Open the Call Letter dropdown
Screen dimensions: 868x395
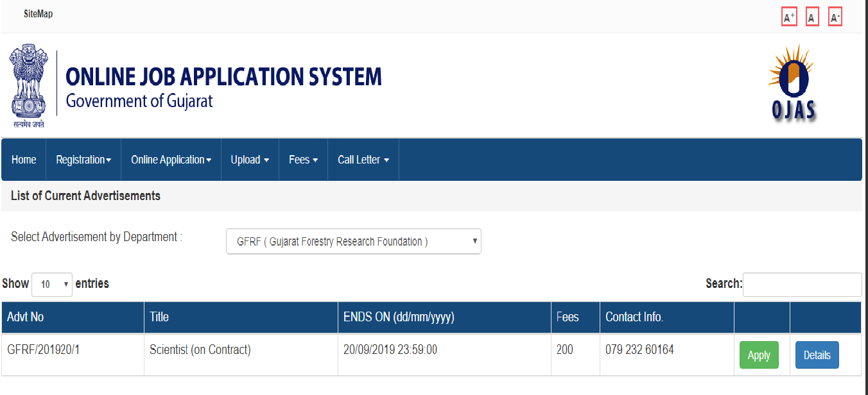pos(363,159)
